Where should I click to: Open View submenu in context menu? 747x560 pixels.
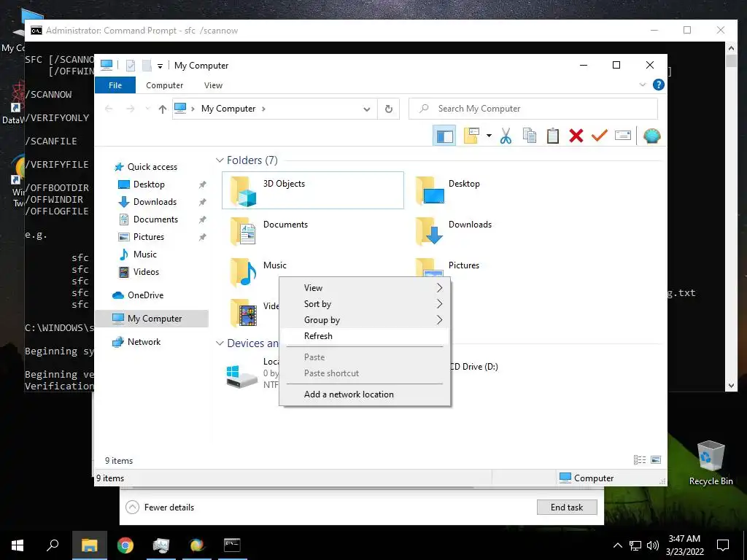click(365, 287)
